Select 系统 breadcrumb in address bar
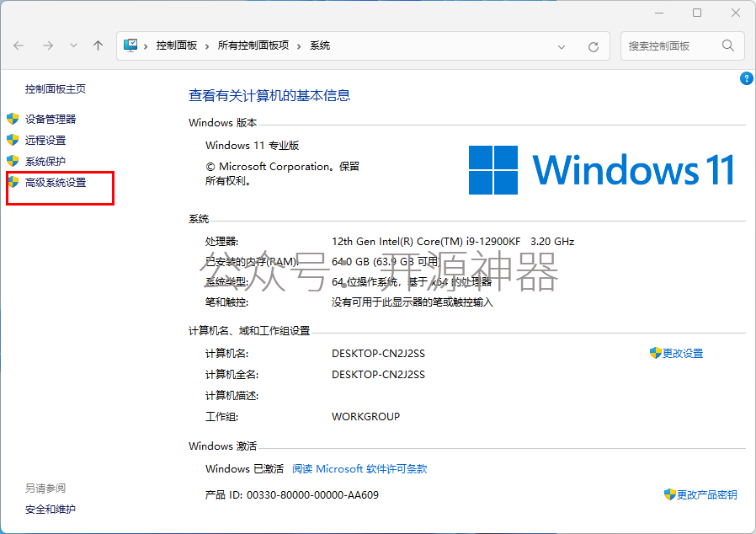Screen dimensions: 756x534 point(320,45)
